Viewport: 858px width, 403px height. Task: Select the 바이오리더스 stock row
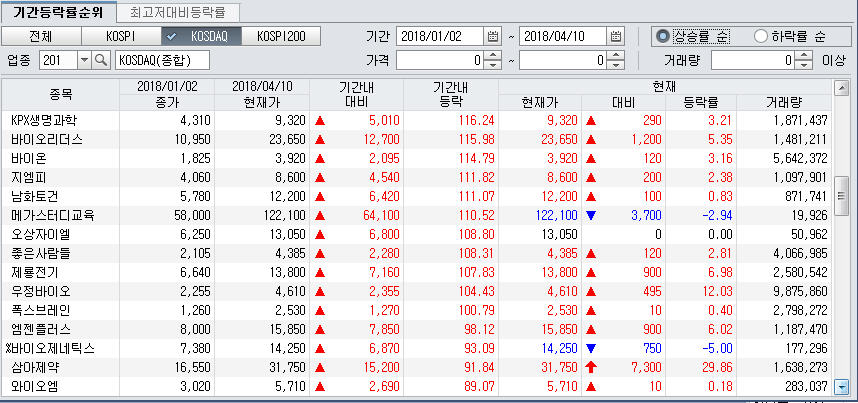point(416,139)
